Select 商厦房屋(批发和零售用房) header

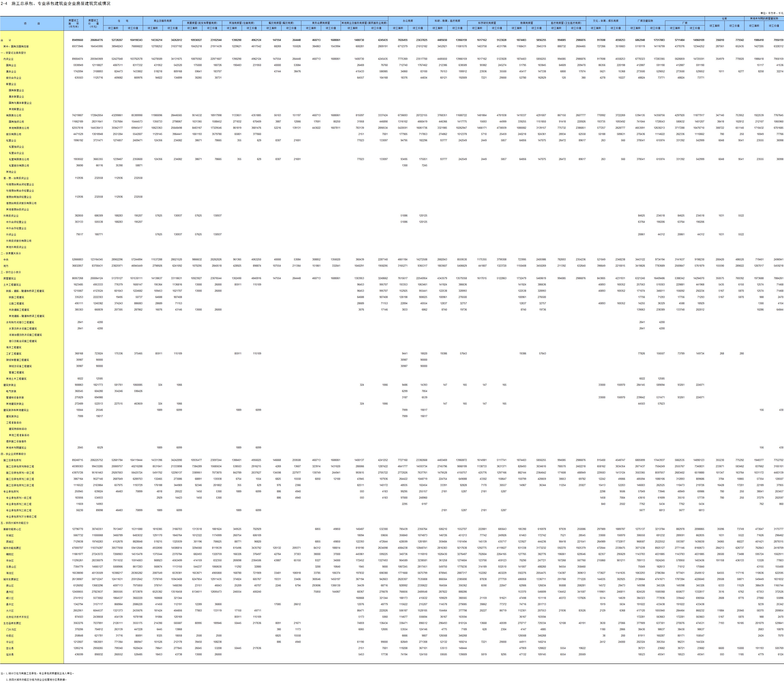point(202,23)
